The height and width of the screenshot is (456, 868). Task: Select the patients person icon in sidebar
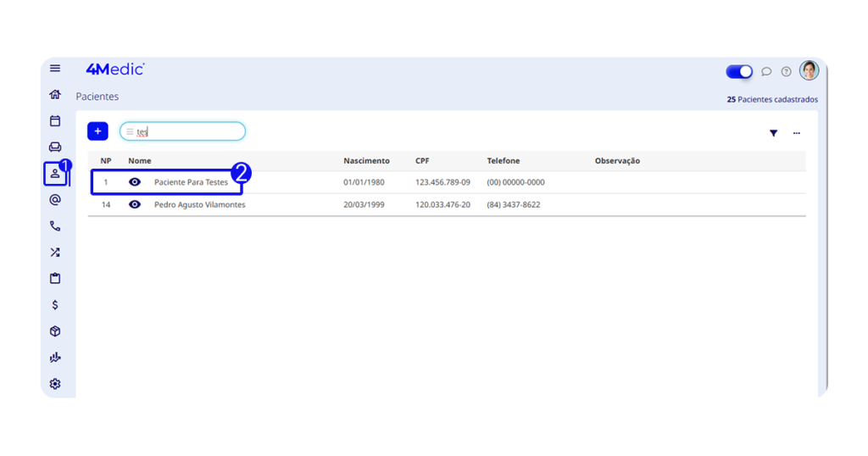pyautogui.click(x=55, y=174)
